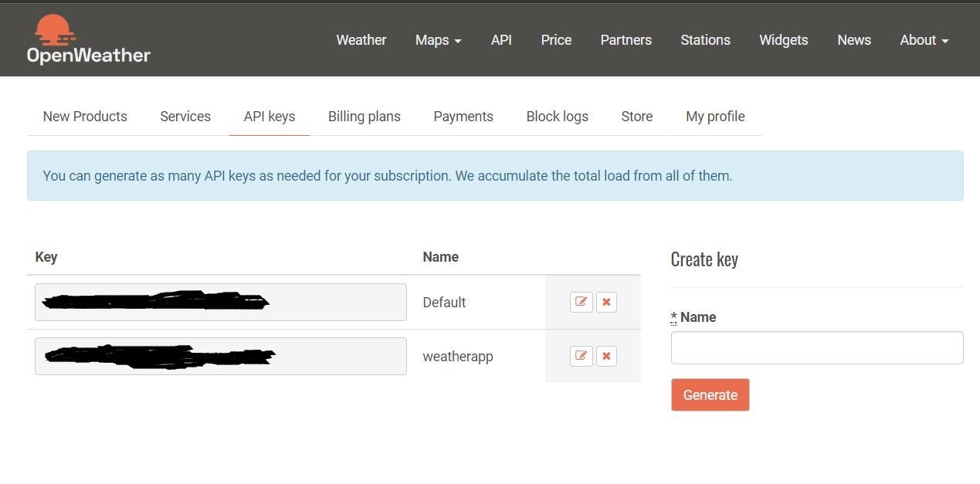This screenshot has width=980, height=484.
Task: Open the About dropdown menu
Action: (x=923, y=39)
